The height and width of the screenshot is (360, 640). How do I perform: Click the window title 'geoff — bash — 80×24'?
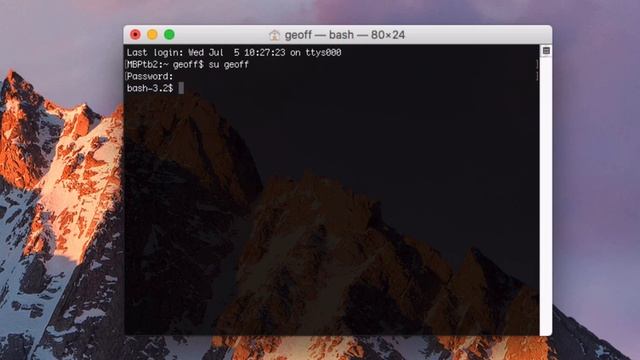coord(345,35)
